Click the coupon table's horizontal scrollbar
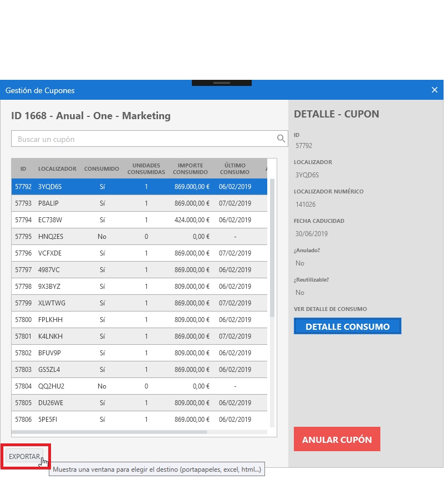The width and height of the screenshot is (448, 480). pyautogui.click(x=109, y=432)
